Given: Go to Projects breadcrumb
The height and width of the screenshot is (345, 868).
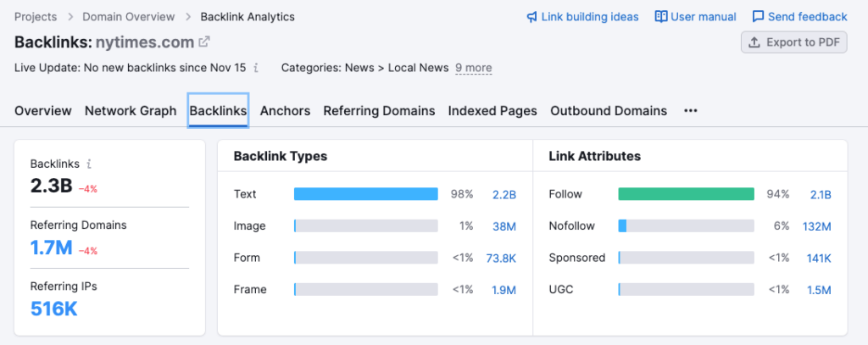Looking at the screenshot, I should [x=36, y=17].
